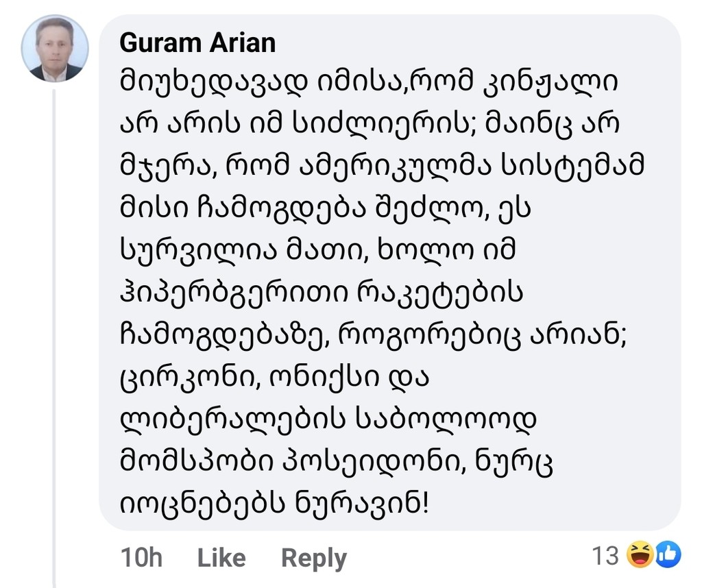Open Guram Arian's profile picture
This screenshot has width=702, height=588.
click(x=55, y=49)
